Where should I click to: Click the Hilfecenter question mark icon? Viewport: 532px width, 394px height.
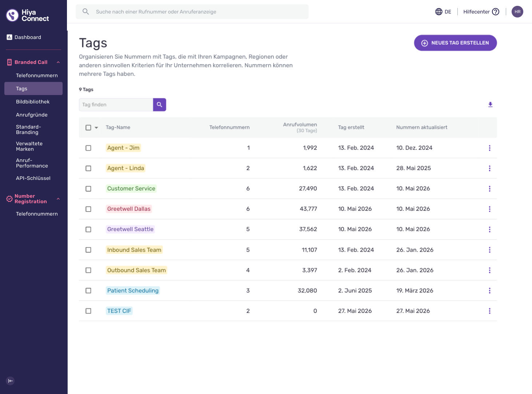click(x=496, y=12)
